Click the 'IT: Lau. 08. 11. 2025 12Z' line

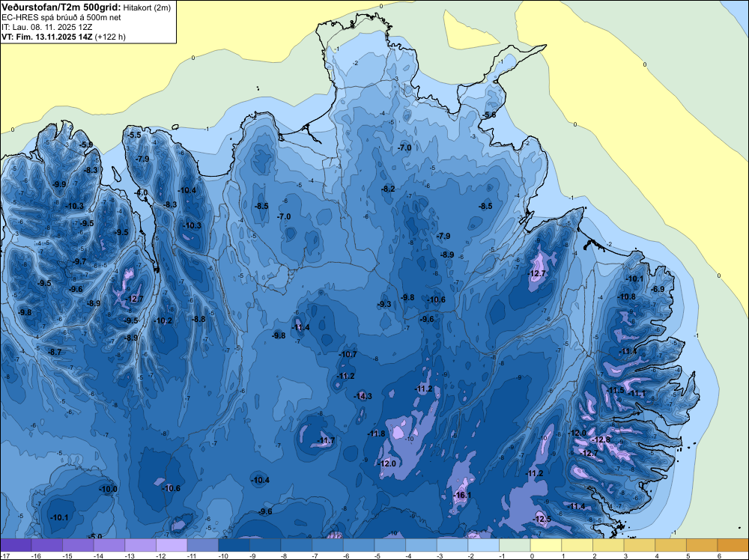[46, 27]
